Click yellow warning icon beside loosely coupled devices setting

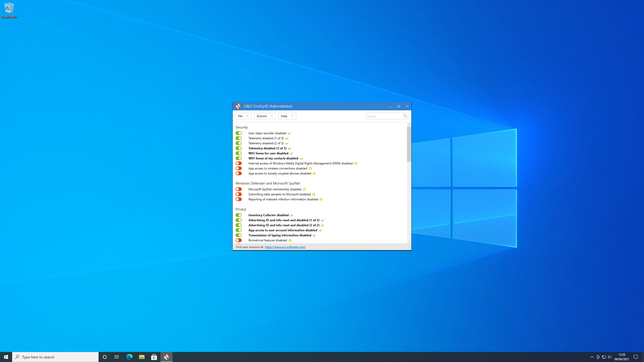[314, 173]
